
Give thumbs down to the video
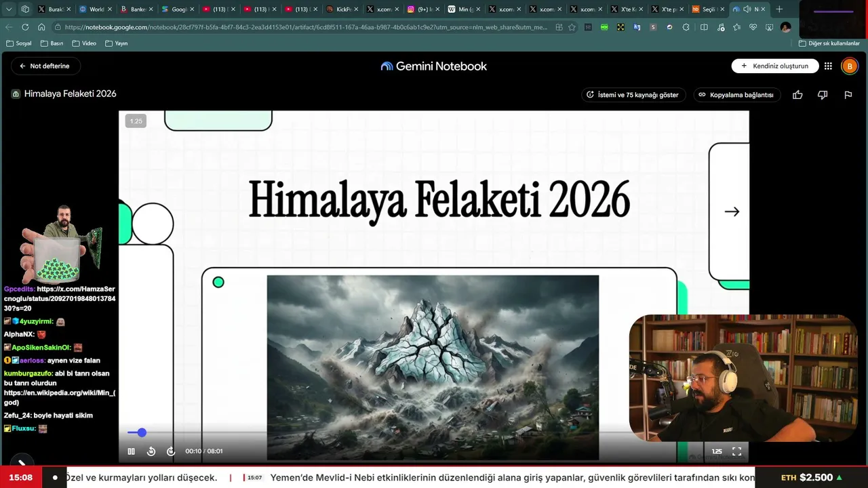[823, 95]
